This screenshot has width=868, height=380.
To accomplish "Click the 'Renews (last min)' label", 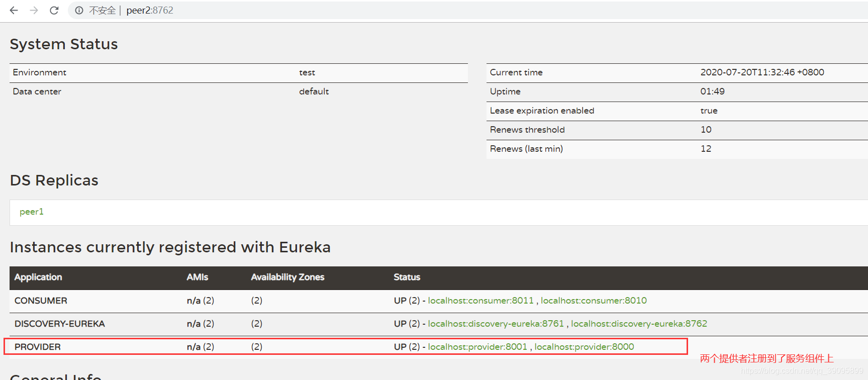I will [x=526, y=149].
